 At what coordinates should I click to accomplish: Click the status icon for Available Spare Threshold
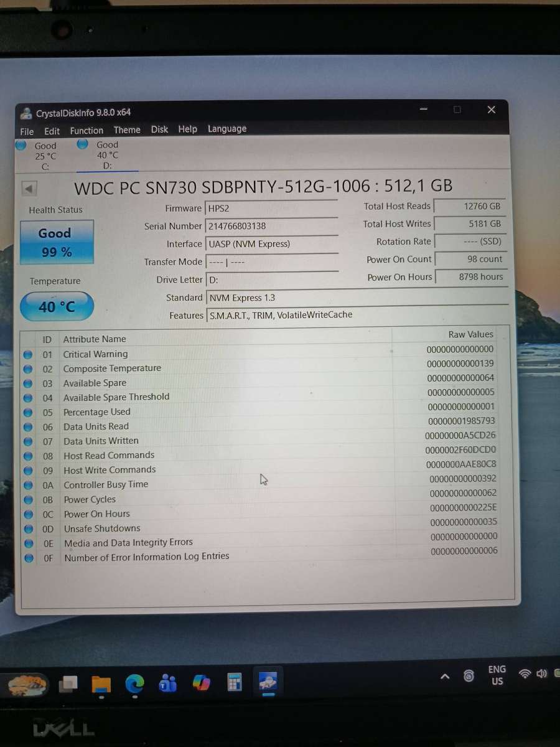point(27,398)
